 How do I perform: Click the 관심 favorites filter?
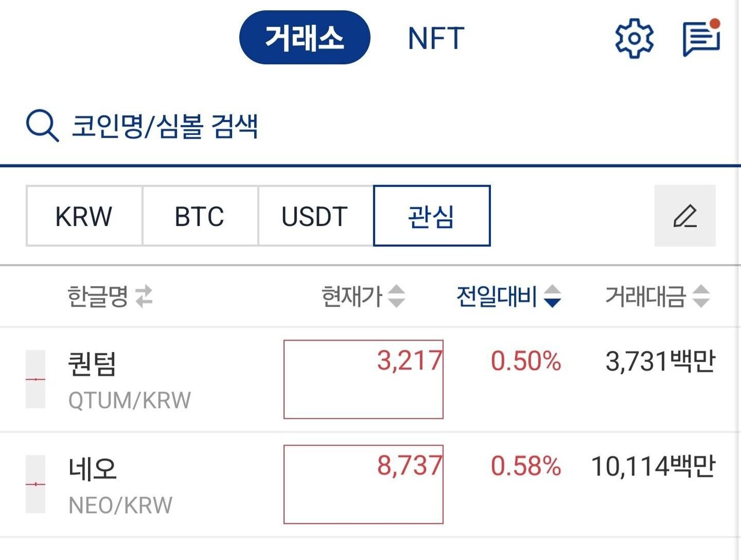(431, 216)
